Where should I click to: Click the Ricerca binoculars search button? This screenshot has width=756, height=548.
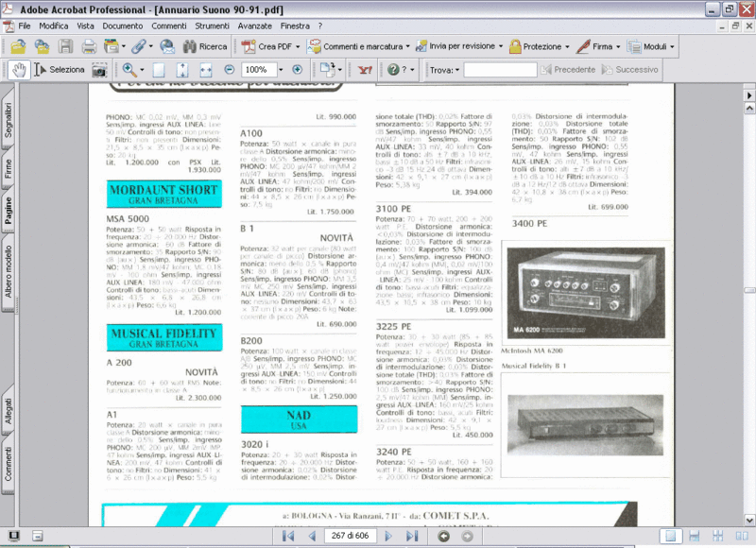tap(205, 46)
